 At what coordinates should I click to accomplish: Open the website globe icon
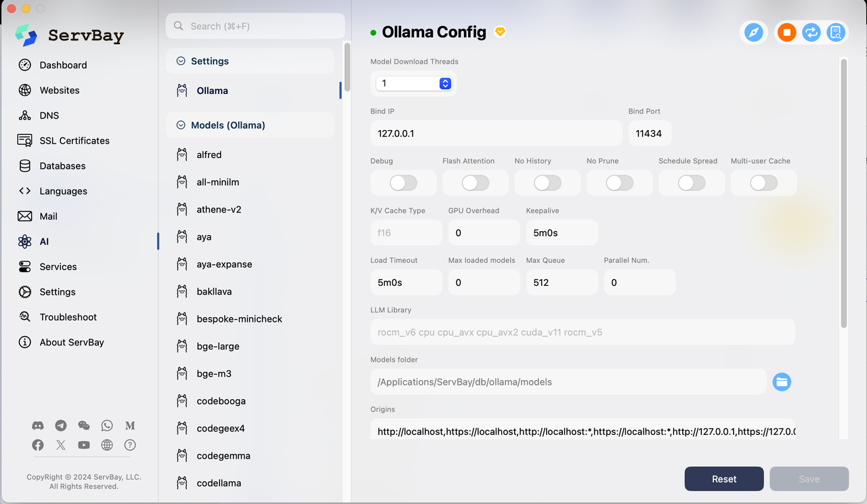click(107, 445)
